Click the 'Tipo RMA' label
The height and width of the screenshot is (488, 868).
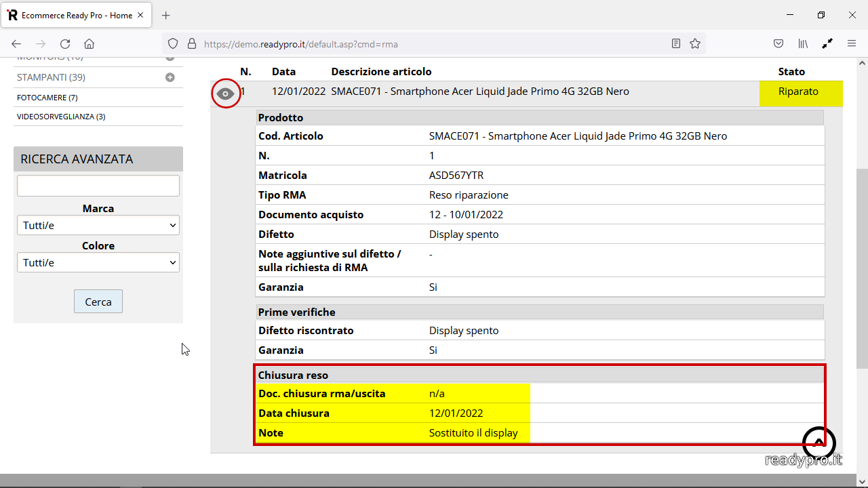point(282,195)
